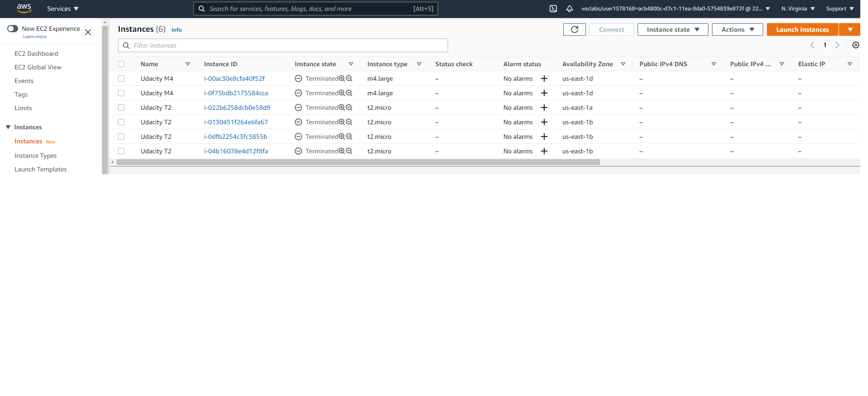868x396 pixels.
Task: Click zoom-in icon in i-04b16078e4d12f8fa row
Action: [342, 151]
